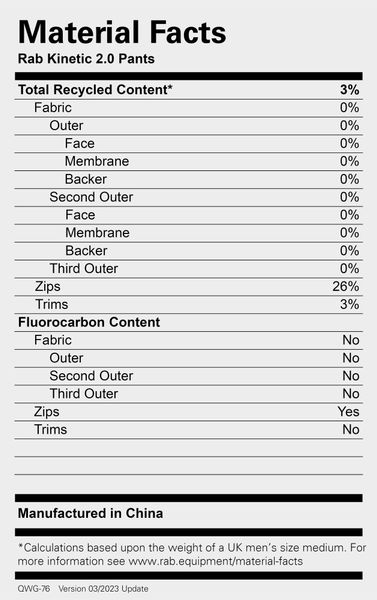This screenshot has height=600, width=377.
Task: Click the Material Facts heading
Action: pos(122,32)
